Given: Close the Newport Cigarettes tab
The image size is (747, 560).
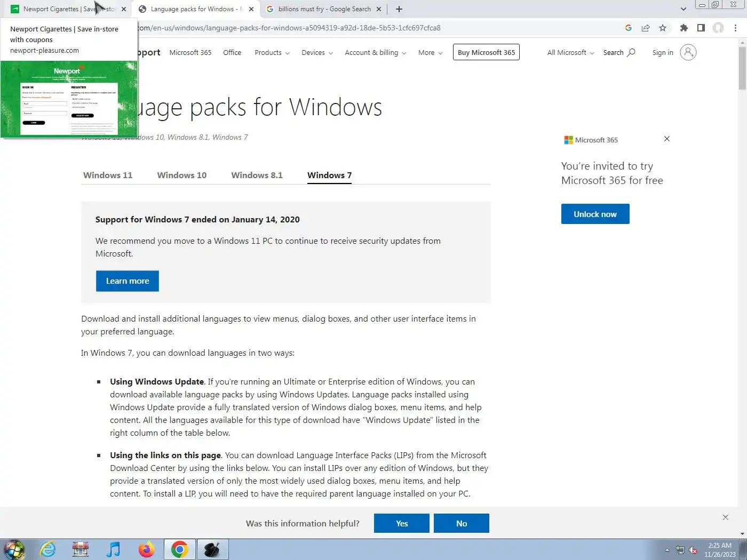Looking at the screenshot, I should tap(124, 9).
